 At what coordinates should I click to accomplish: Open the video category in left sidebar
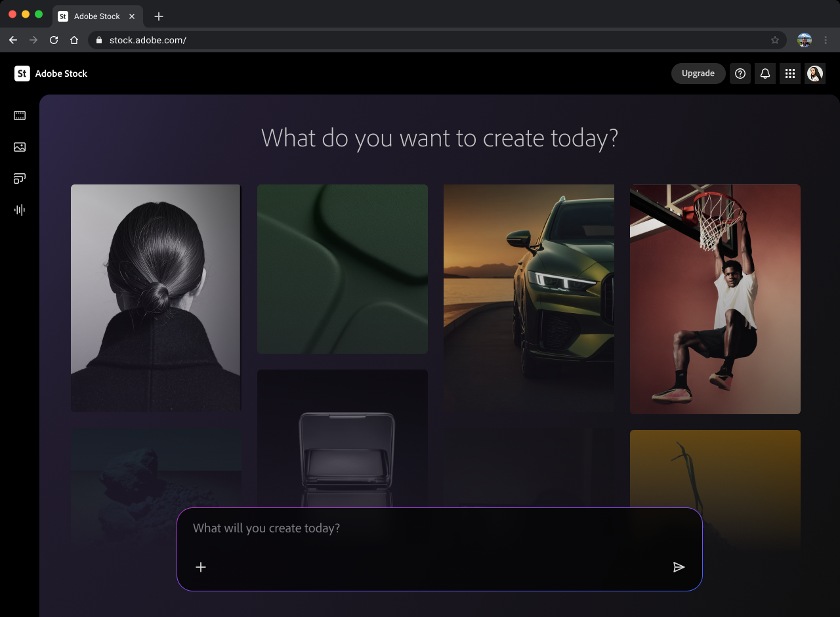click(20, 116)
